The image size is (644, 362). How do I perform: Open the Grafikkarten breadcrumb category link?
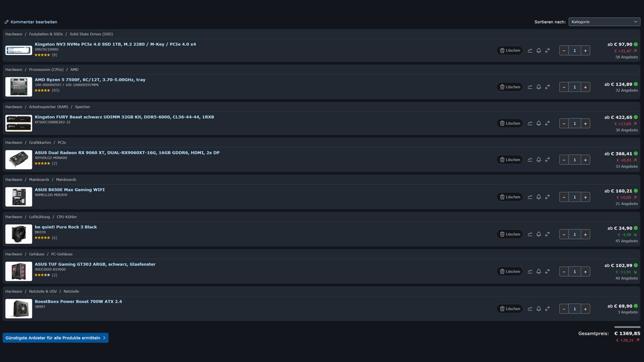click(x=40, y=143)
